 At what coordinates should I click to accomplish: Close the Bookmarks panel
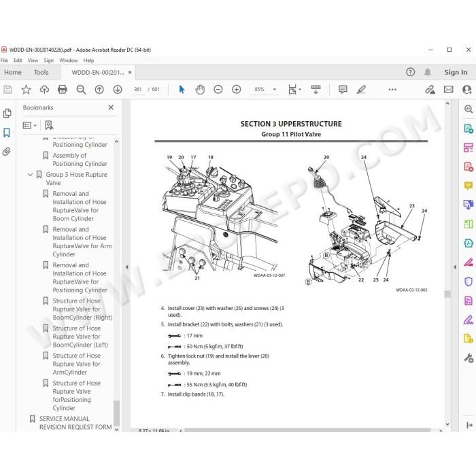pyautogui.click(x=111, y=107)
